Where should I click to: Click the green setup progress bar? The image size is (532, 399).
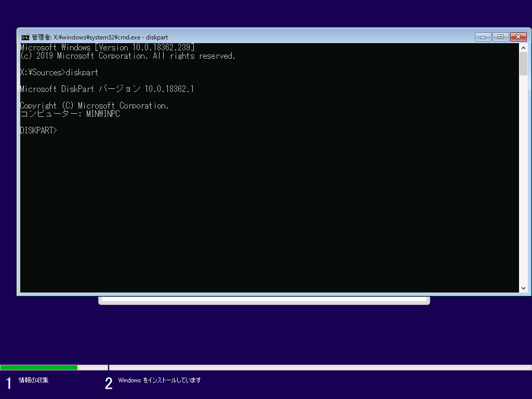38,367
